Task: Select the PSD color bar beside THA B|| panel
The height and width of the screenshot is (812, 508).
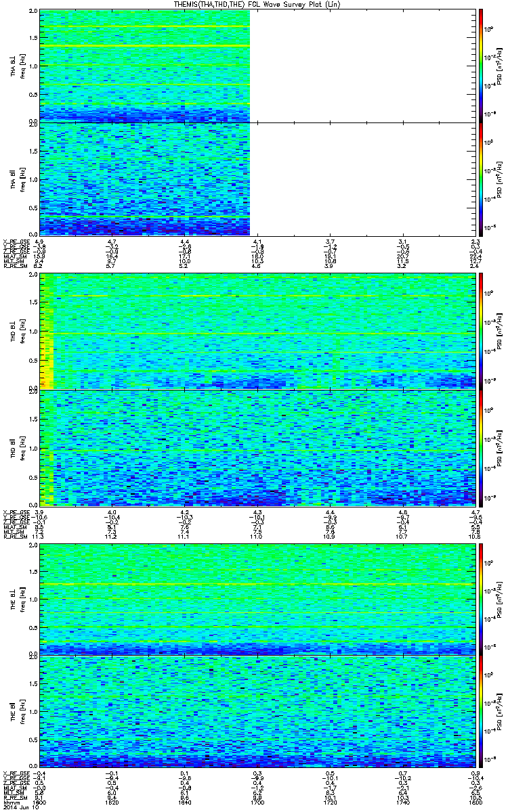Action: 480,179
